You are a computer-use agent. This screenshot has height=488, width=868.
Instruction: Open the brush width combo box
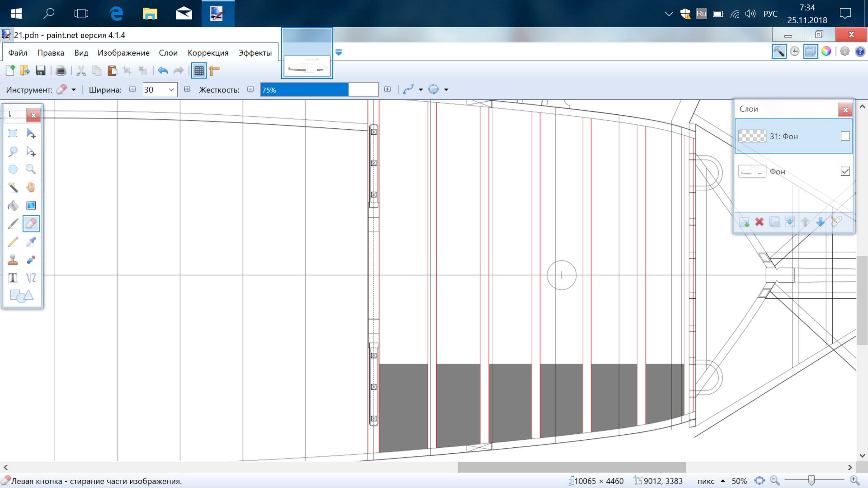point(160,90)
